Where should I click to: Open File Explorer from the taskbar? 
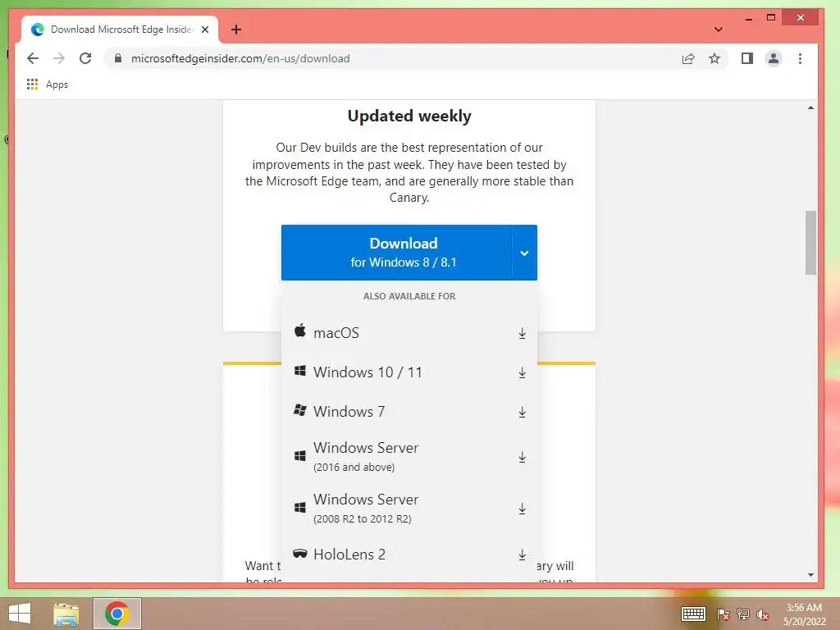(x=66, y=614)
